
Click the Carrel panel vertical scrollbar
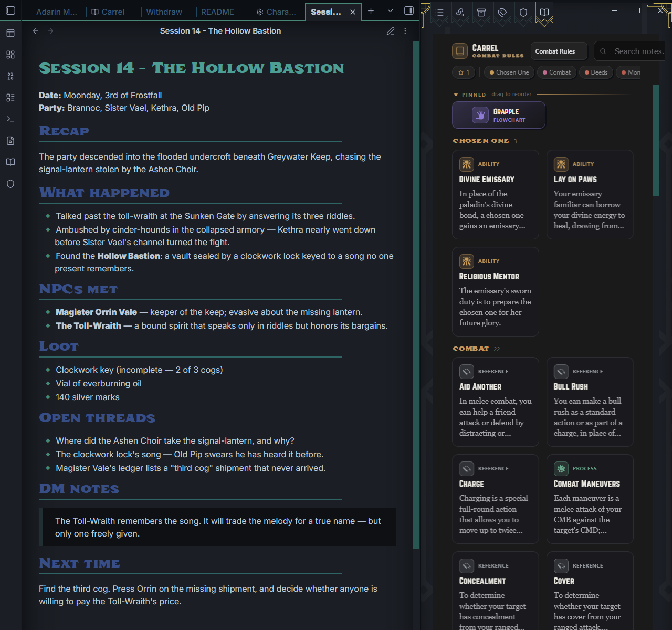point(655,140)
